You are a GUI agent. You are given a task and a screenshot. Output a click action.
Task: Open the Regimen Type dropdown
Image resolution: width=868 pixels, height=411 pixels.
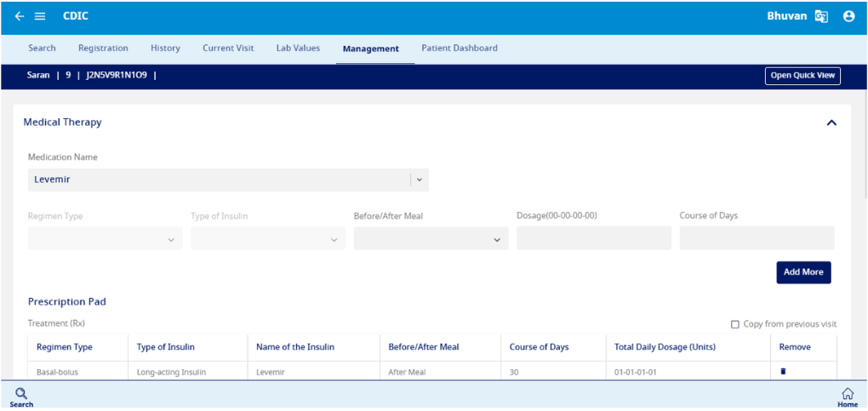(106, 238)
